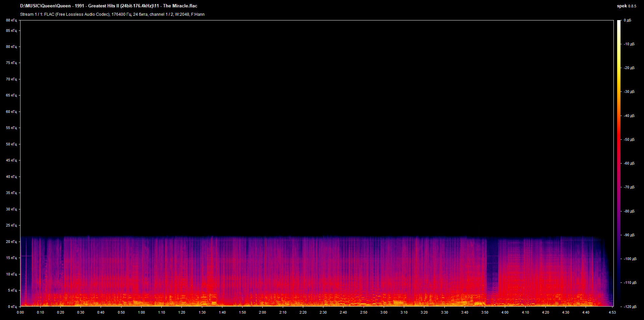This screenshot has width=644, height=320.
Task: Click the color gradient level bar
Action: click(x=619, y=163)
